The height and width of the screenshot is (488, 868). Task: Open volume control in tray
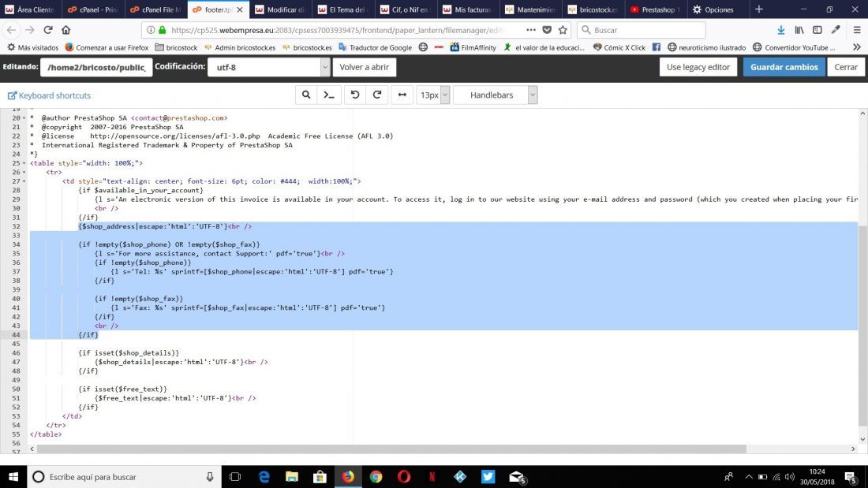tap(789, 476)
